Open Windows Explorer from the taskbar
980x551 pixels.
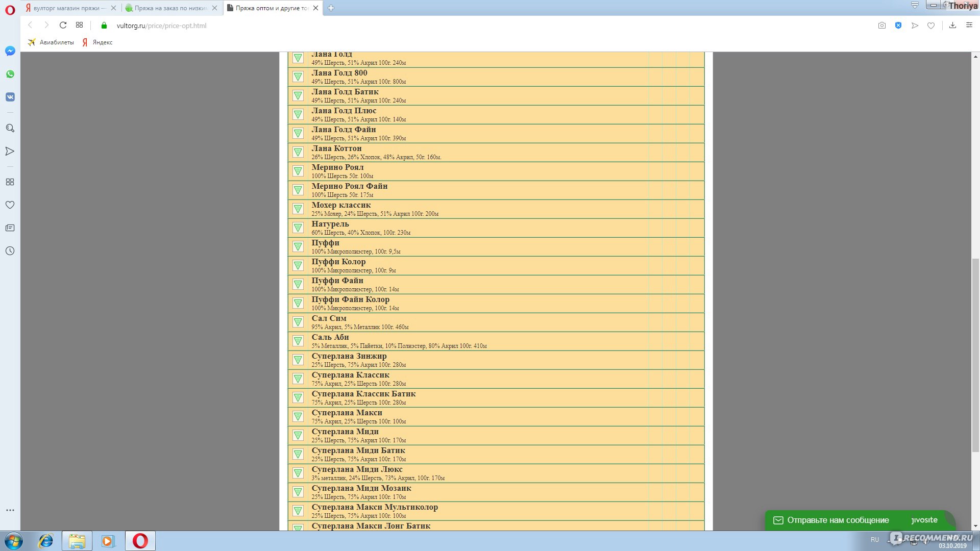(x=77, y=541)
